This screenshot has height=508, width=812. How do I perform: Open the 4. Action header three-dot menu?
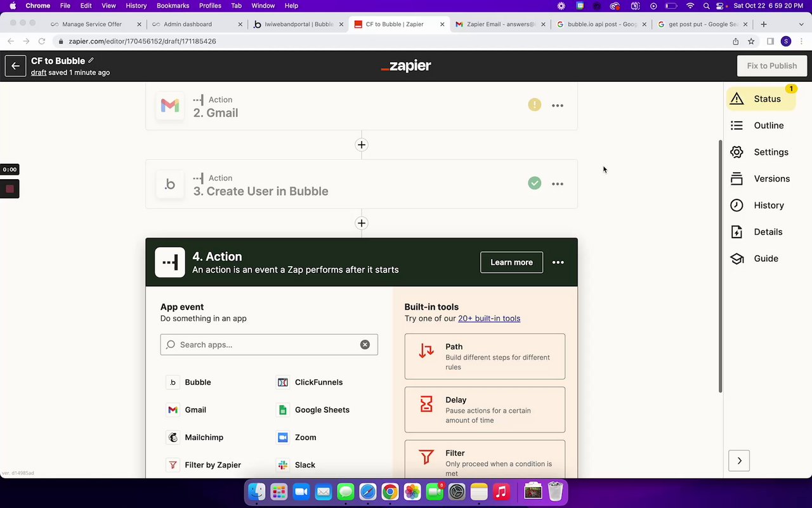tap(558, 262)
